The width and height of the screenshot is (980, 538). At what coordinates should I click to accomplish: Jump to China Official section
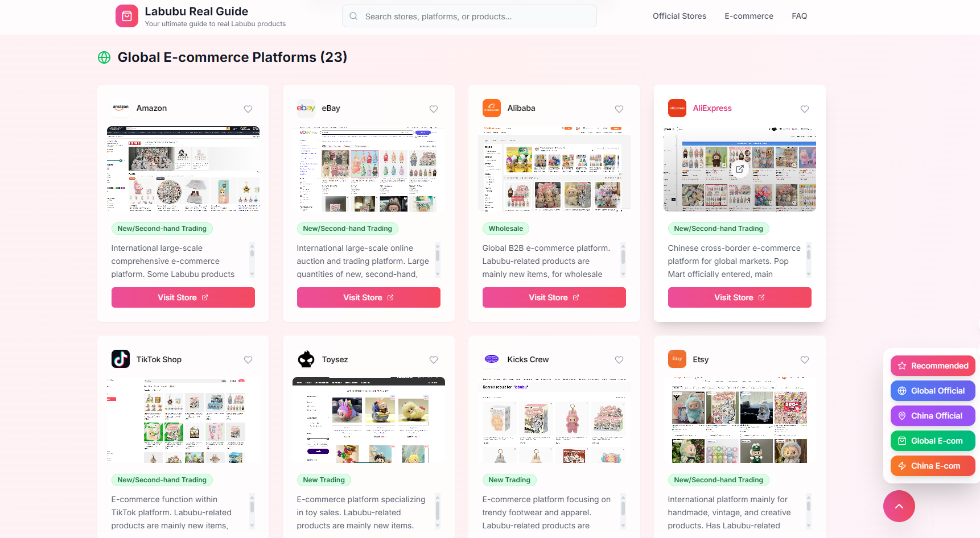point(933,416)
